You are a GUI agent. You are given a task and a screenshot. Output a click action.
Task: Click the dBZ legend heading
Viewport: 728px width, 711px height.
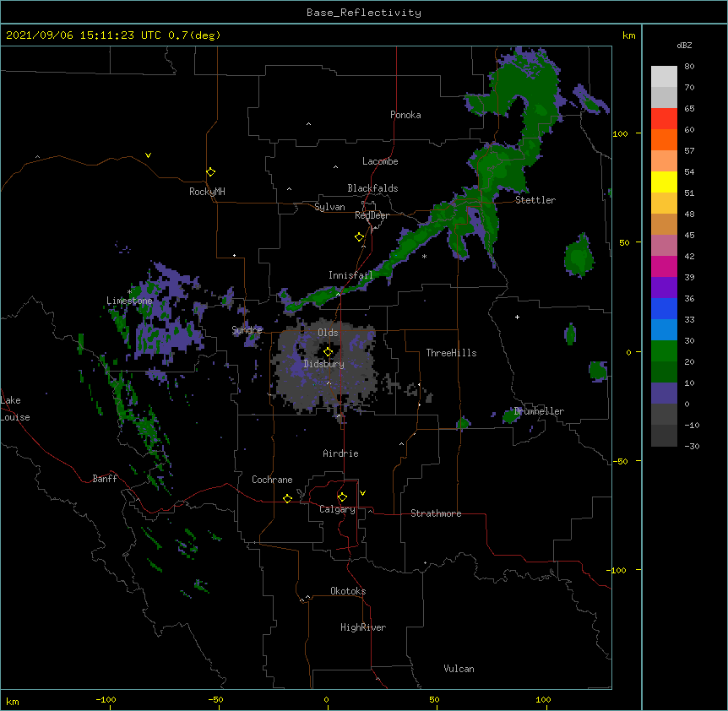point(684,45)
